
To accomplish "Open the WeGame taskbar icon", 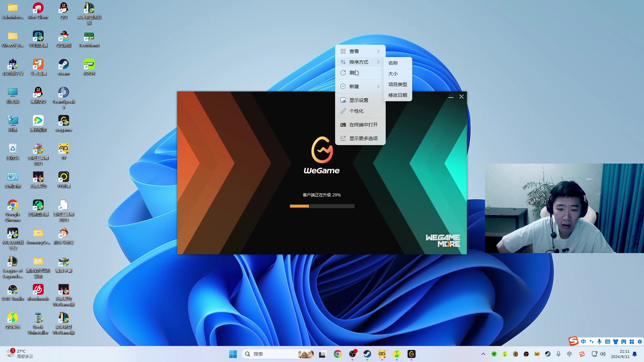I will click(412, 354).
